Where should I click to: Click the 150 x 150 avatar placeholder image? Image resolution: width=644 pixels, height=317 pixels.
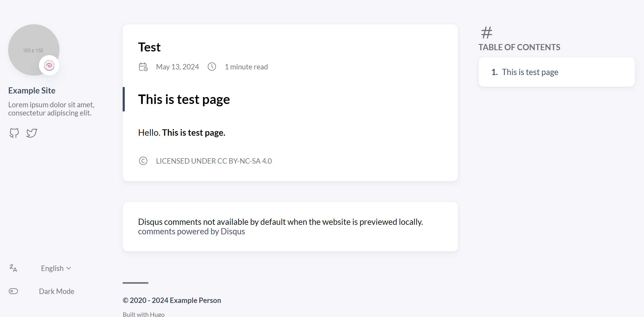(34, 50)
